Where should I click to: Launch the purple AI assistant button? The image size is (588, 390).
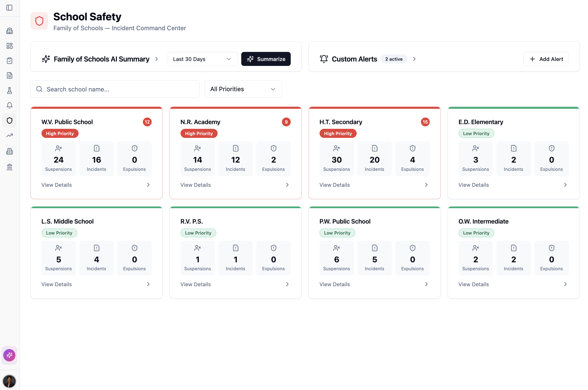click(x=10, y=355)
